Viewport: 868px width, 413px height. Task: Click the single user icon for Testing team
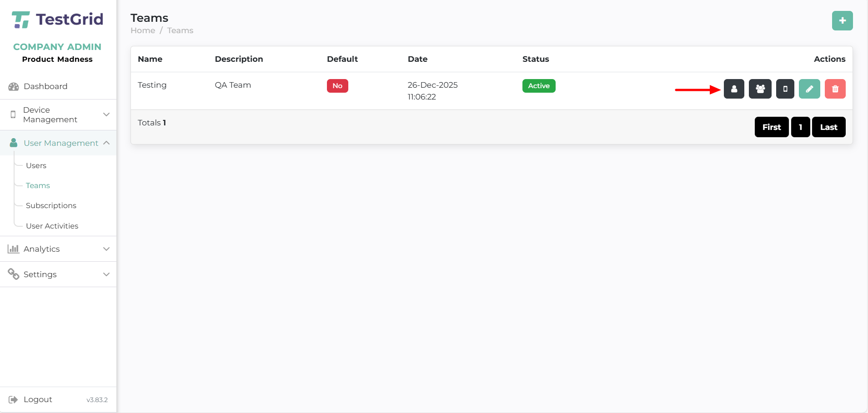click(734, 89)
